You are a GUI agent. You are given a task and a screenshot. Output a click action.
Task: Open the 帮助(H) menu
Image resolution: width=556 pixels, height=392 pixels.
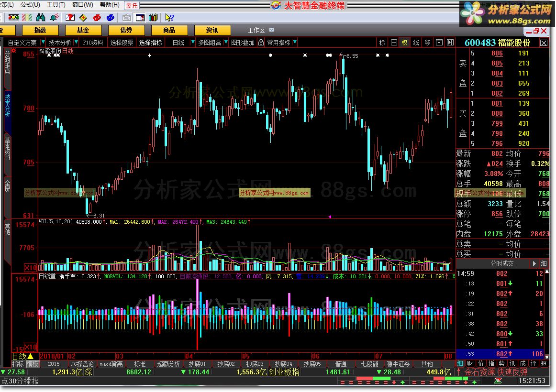110,5
